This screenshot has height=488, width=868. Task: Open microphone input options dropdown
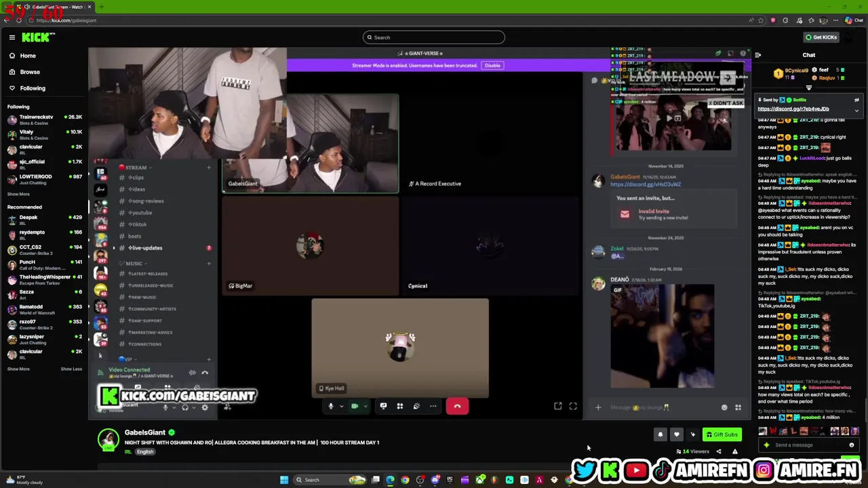pos(341,406)
